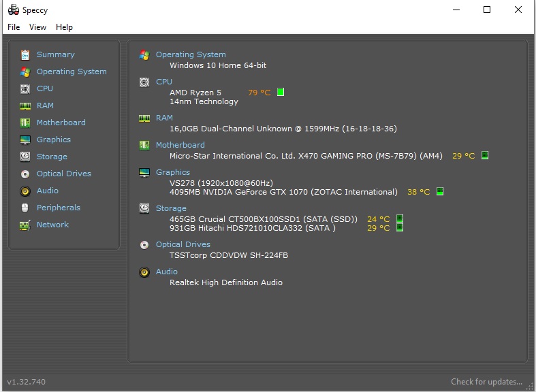536x392 pixels.
Task: Select RAM in the sidebar
Action: click(x=45, y=106)
